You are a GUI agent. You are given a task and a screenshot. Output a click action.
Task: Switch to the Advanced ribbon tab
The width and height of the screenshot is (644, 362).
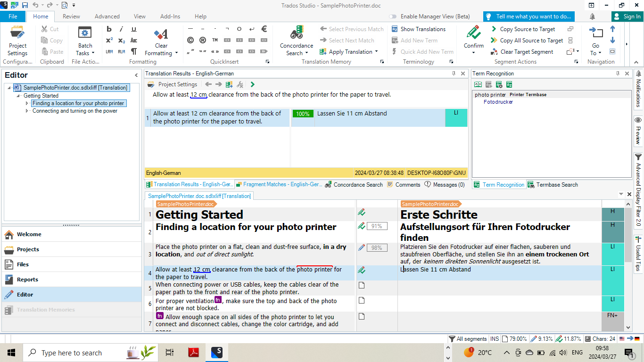click(x=107, y=16)
